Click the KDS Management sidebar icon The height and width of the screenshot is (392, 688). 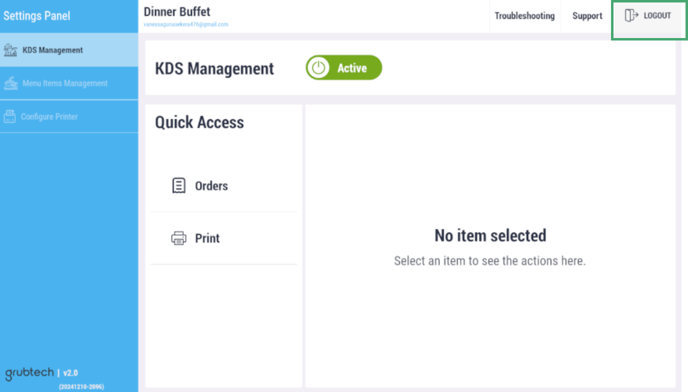pos(11,50)
